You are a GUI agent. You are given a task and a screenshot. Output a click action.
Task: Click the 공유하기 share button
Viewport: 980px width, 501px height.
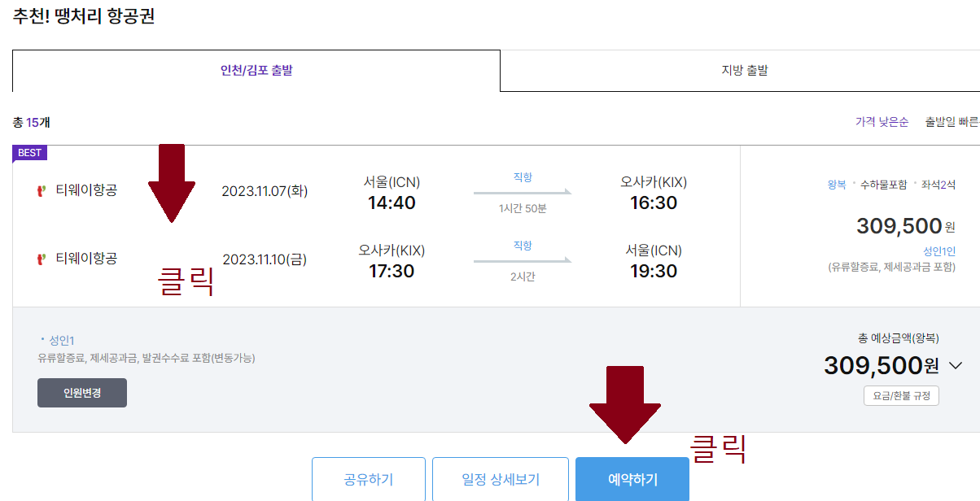[x=369, y=479]
